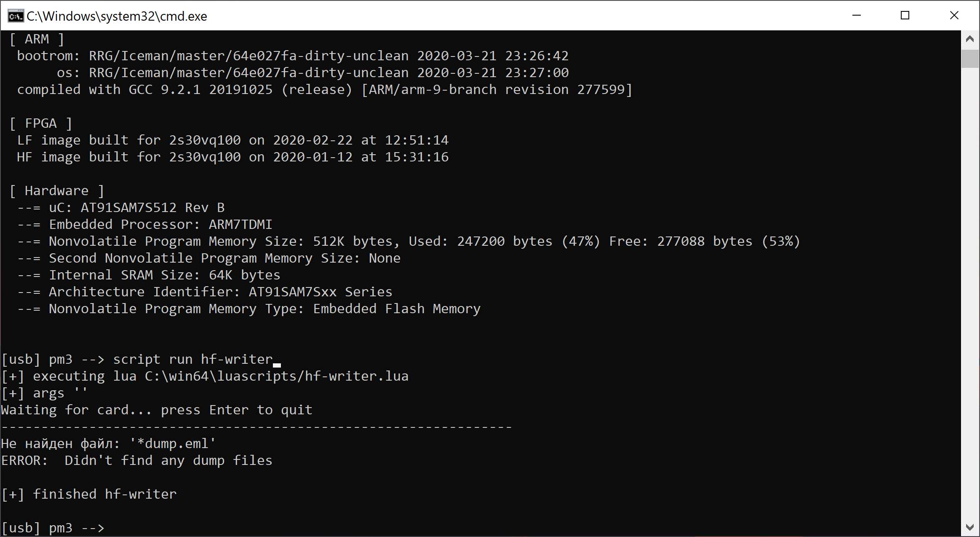Click the minimize window control
980x537 pixels.
click(x=857, y=16)
